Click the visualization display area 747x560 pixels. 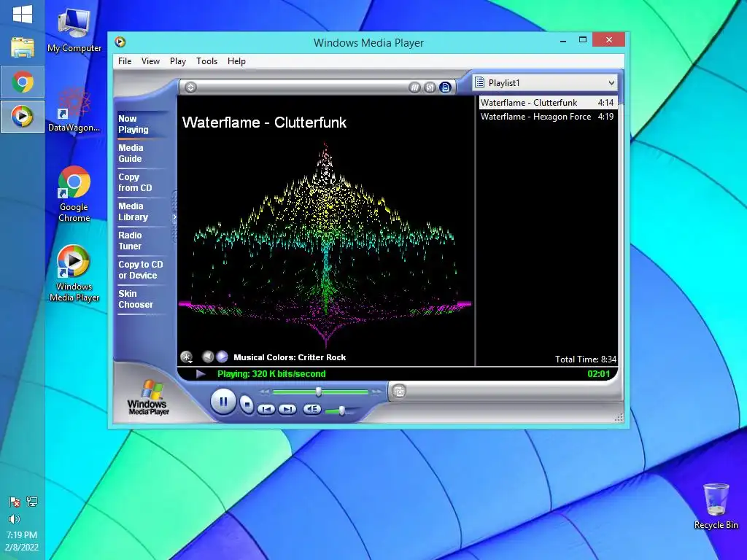pos(326,230)
